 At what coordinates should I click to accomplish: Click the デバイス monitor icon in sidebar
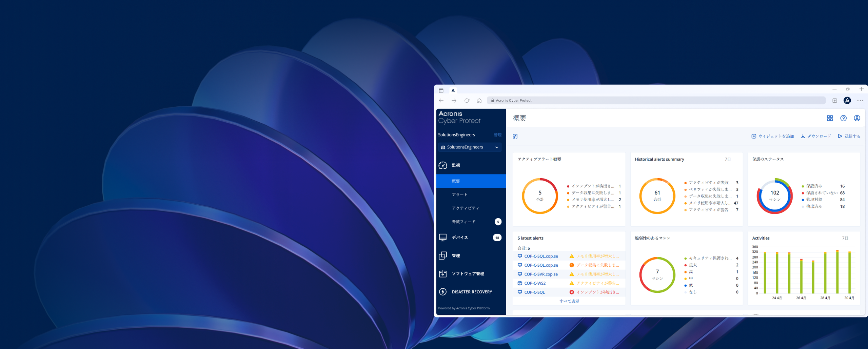tap(443, 238)
